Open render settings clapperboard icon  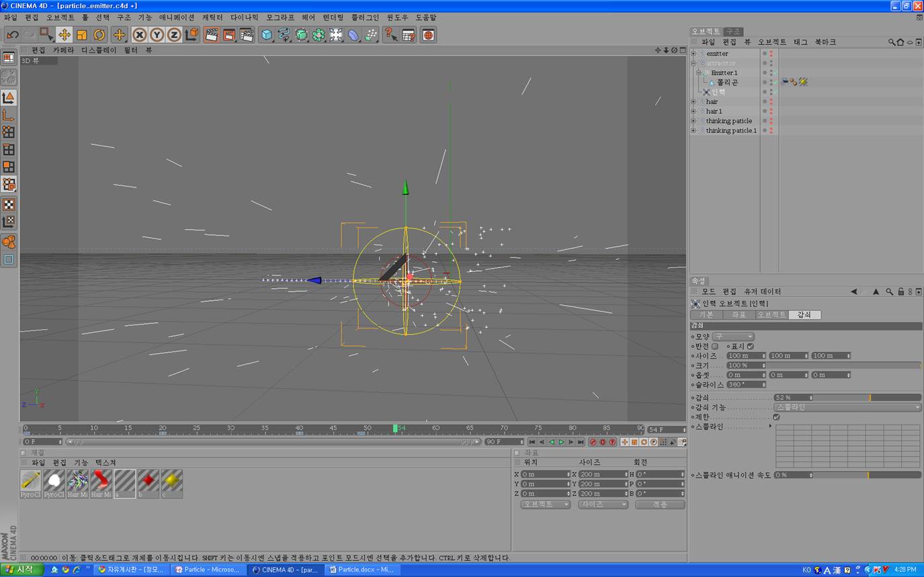point(247,34)
